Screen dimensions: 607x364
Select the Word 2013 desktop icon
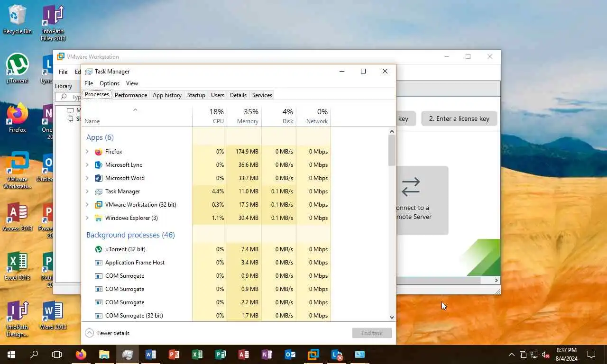click(53, 315)
